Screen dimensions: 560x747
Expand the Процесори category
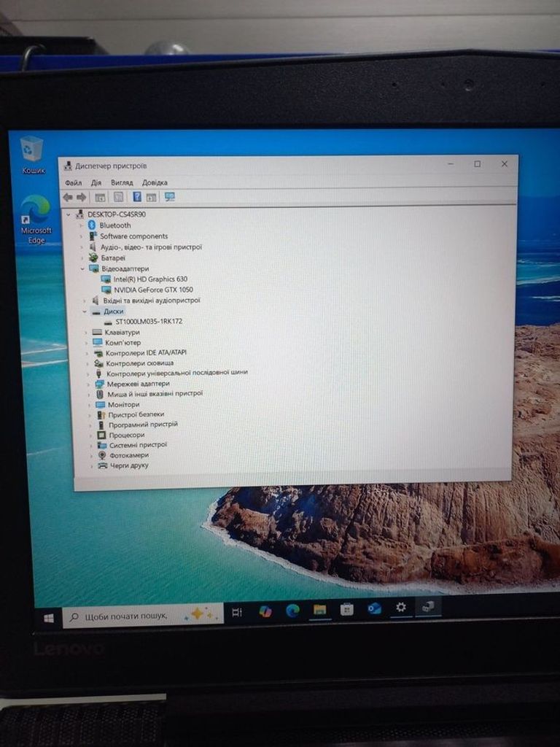point(90,436)
